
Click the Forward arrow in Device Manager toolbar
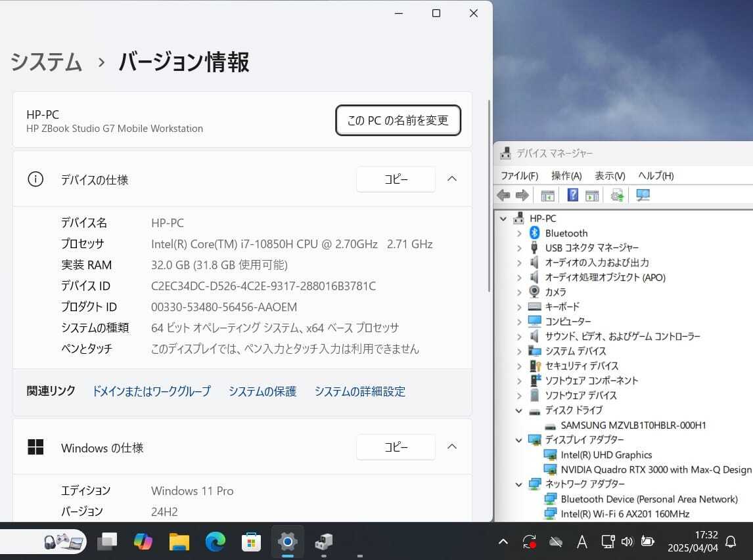pos(522,195)
